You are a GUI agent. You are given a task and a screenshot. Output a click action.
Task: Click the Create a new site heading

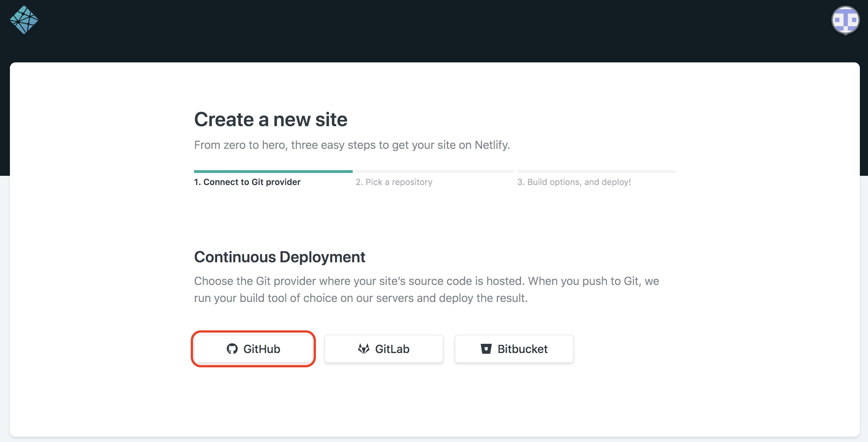tap(271, 119)
